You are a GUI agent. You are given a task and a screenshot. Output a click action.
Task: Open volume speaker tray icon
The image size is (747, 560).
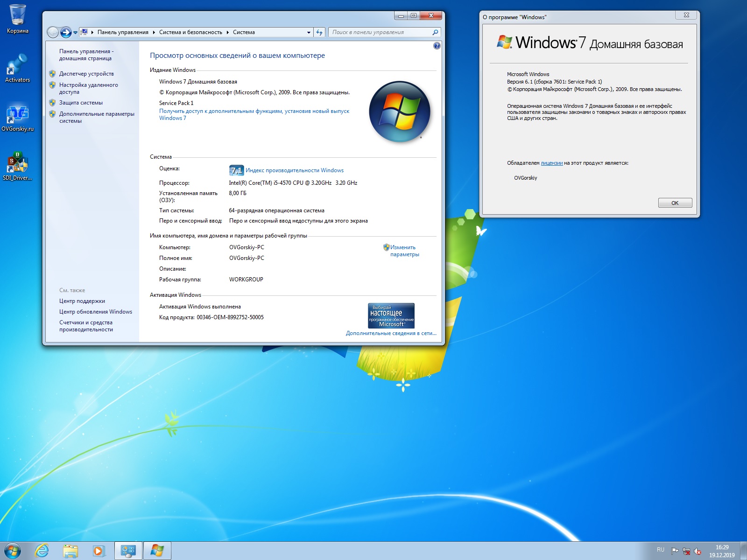[698, 551]
